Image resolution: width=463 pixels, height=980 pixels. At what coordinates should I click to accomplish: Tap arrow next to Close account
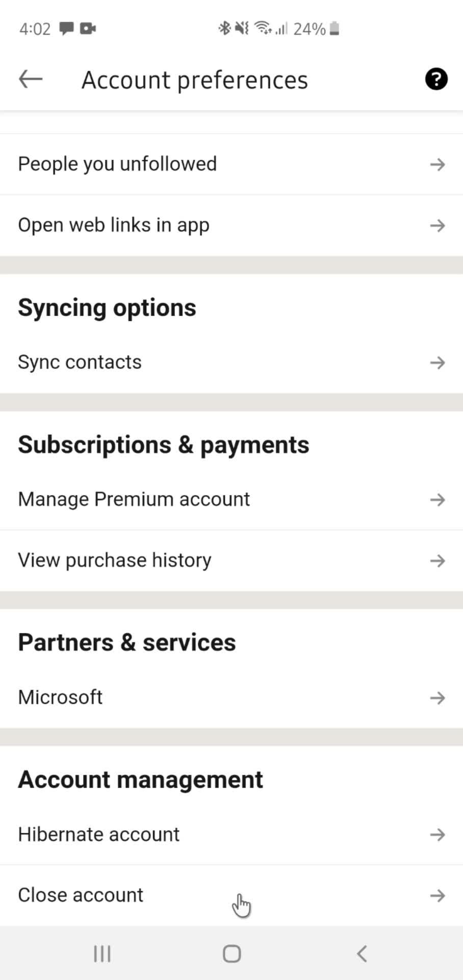tap(438, 896)
